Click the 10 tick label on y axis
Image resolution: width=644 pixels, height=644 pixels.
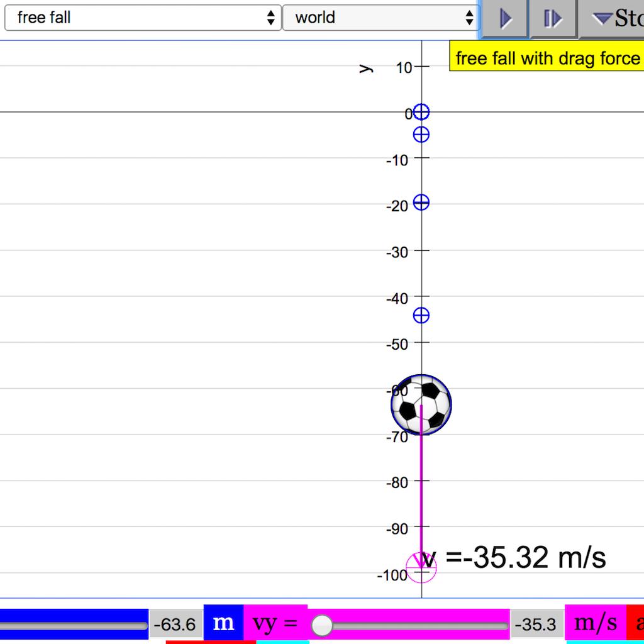click(x=404, y=68)
